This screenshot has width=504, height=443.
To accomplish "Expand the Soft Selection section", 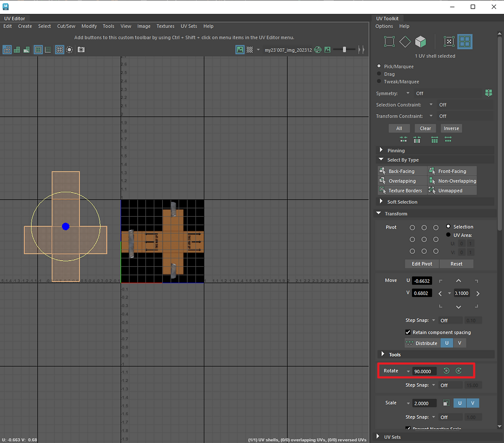I will [x=381, y=201].
